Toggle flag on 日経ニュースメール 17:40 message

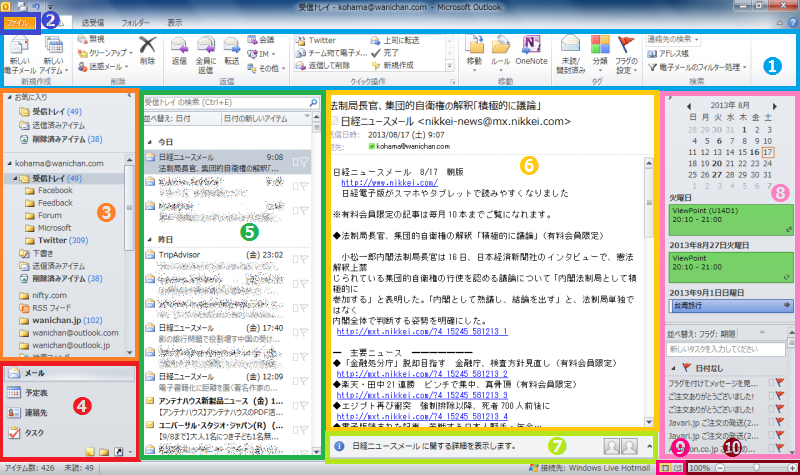pyautogui.click(x=304, y=332)
